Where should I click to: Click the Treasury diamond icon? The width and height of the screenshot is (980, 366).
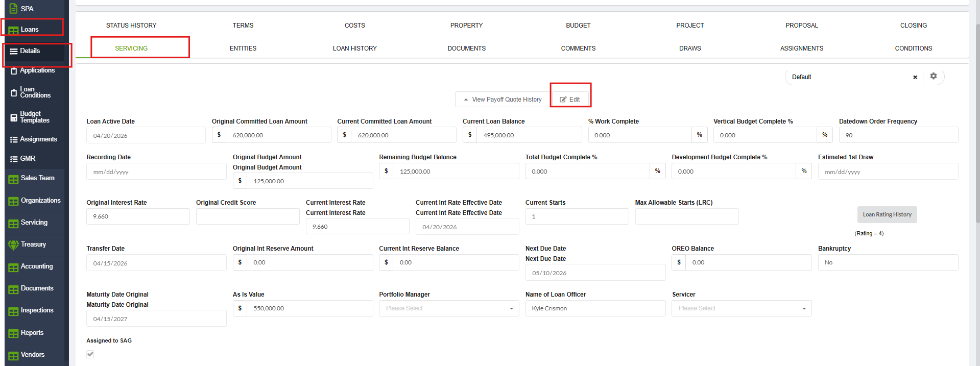pyautogui.click(x=14, y=245)
